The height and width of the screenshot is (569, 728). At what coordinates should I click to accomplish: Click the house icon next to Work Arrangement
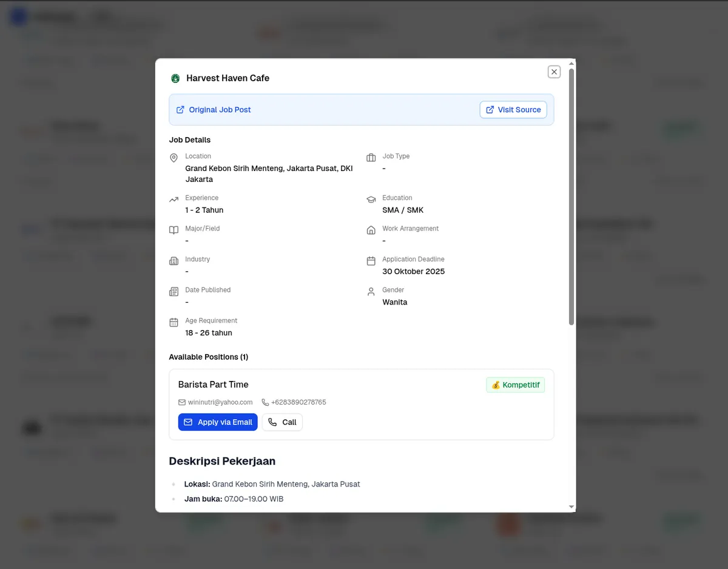(x=372, y=229)
